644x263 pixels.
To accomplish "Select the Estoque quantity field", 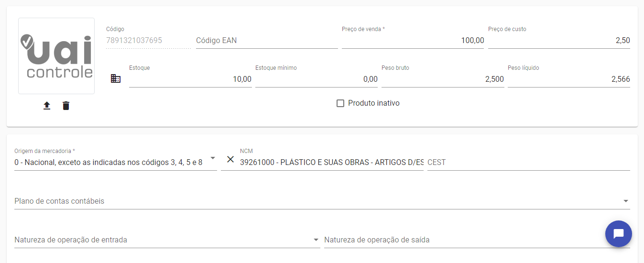I will coord(190,79).
